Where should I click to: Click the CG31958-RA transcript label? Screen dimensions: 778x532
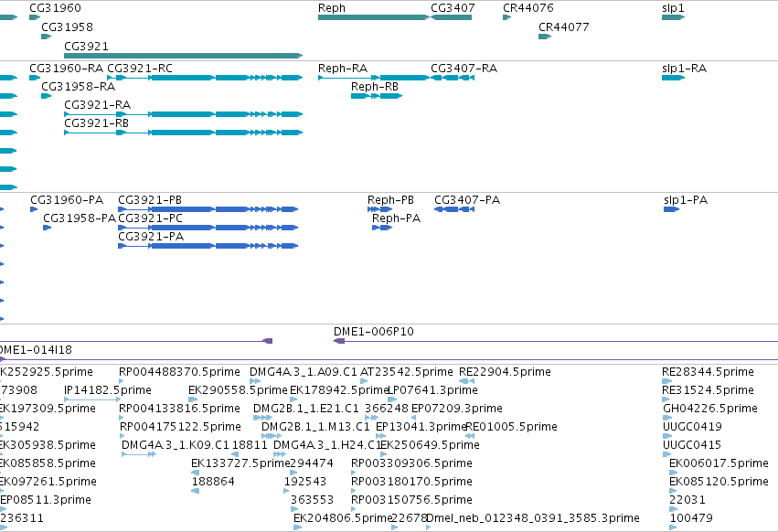point(79,86)
